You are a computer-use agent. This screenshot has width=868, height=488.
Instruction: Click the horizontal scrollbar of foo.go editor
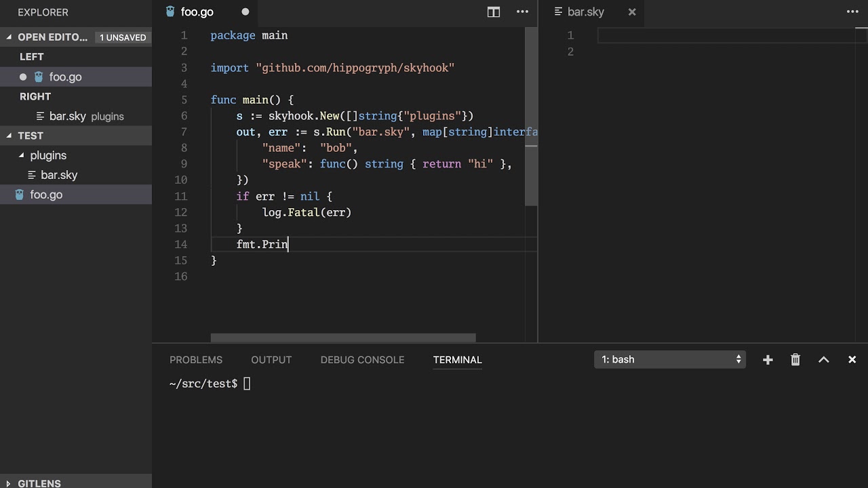coord(343,338)
